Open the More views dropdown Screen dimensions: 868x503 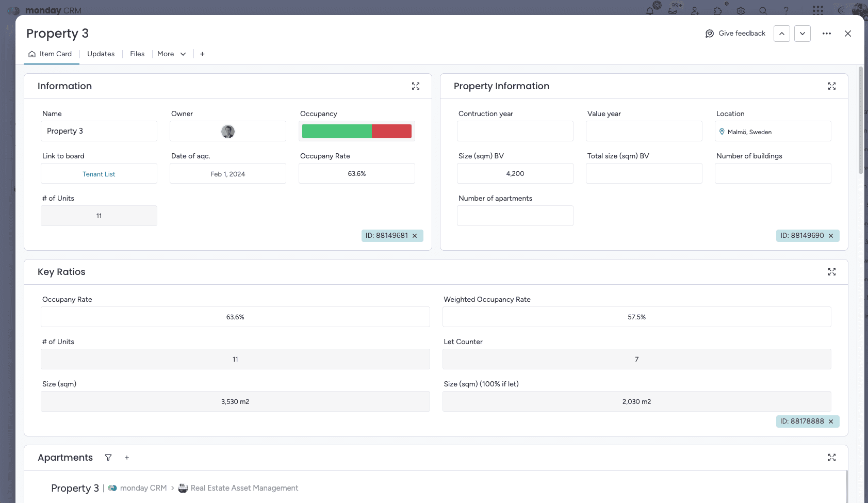point(172,54)
